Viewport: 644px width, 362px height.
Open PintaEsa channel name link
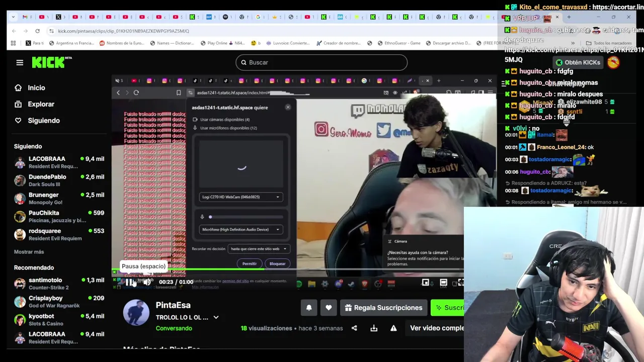tap(173, 305)
